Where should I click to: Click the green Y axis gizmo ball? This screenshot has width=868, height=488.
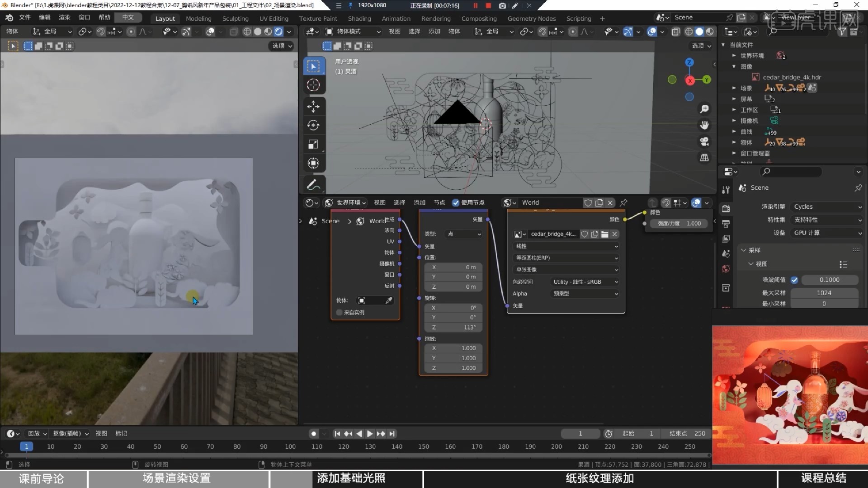[x=707, y=80]
